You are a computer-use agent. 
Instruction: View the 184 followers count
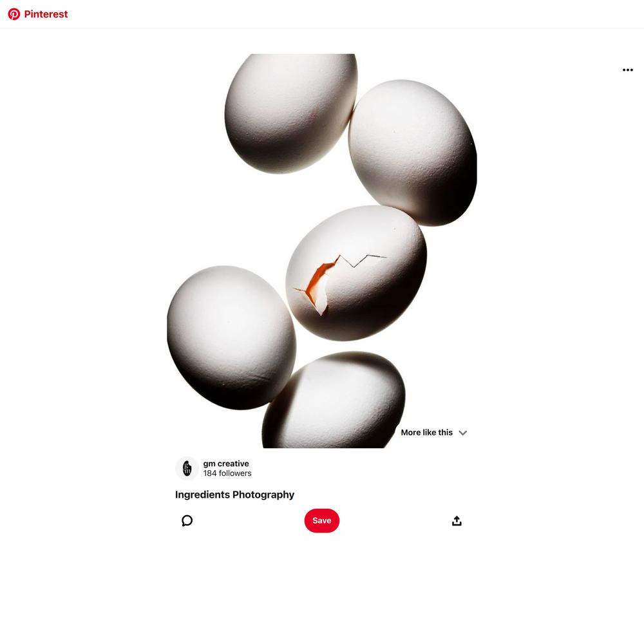pos(227,473)
